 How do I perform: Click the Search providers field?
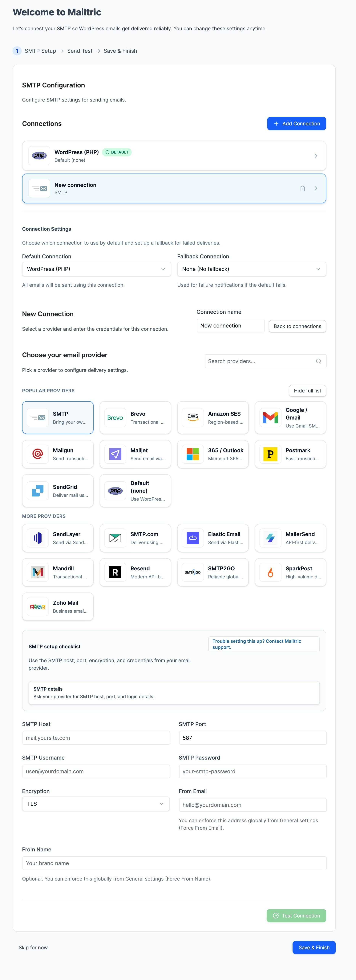[x=265, y=361]
